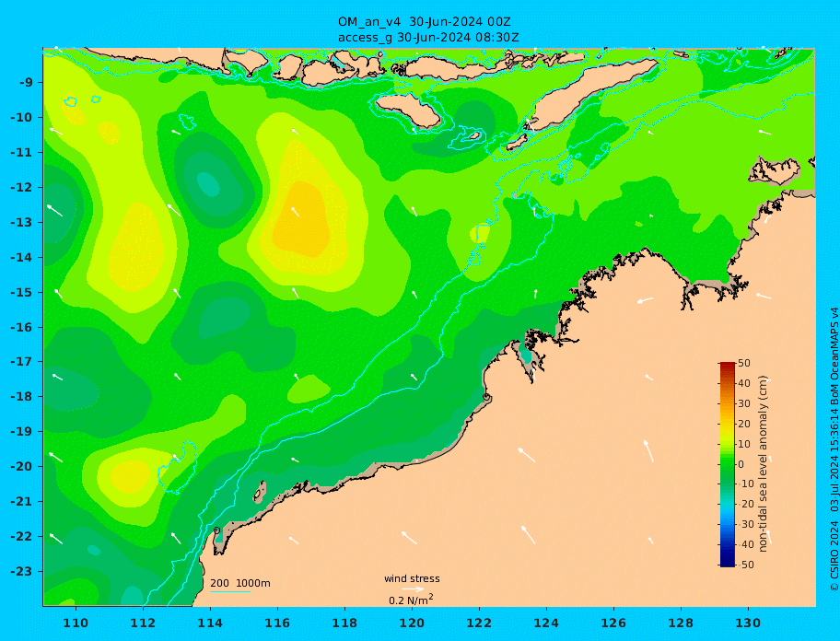
Task: Select latitude label -14
Action: (22, 258)
